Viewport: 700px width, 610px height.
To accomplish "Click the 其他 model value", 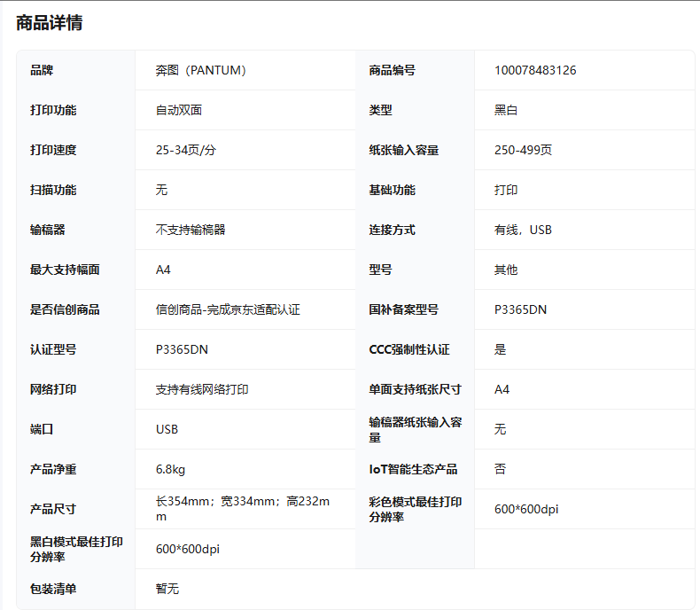I will pos(506,270).
